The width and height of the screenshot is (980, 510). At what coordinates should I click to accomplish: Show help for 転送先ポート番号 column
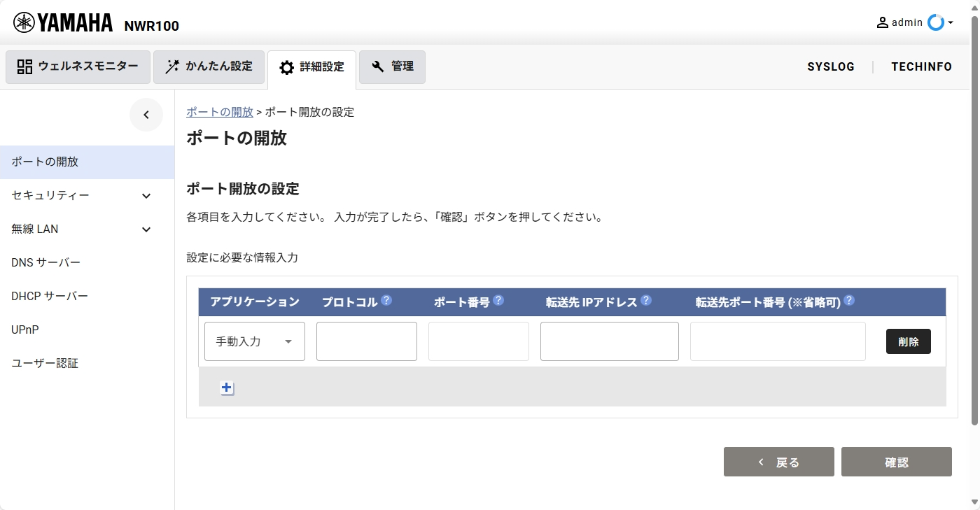pos(849,301)
